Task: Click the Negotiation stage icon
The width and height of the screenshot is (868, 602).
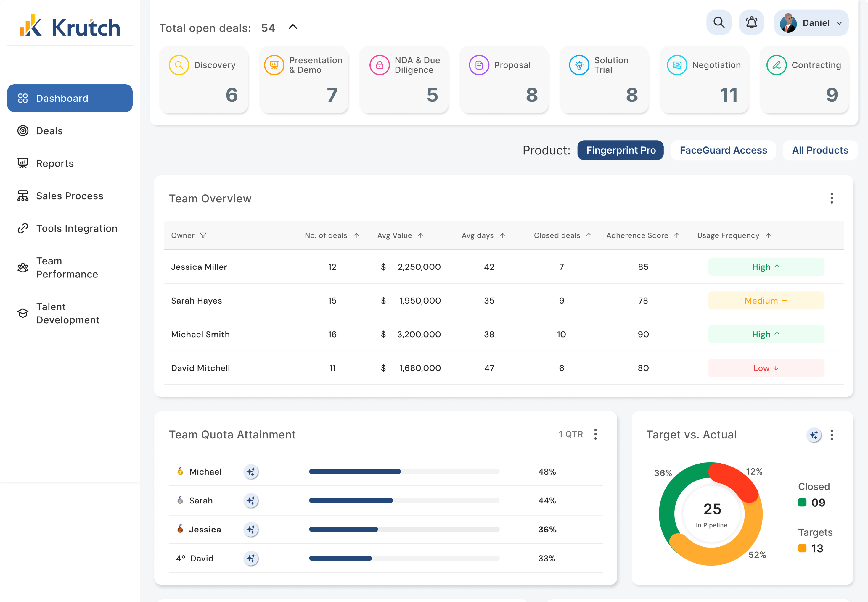Action: coord(677,65)
